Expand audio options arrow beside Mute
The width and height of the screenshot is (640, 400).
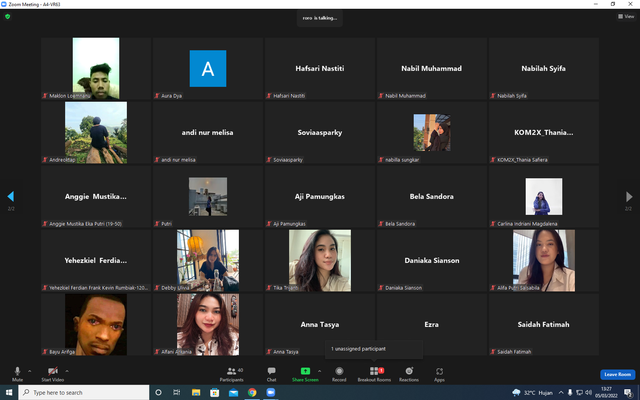tap(29, 371)
